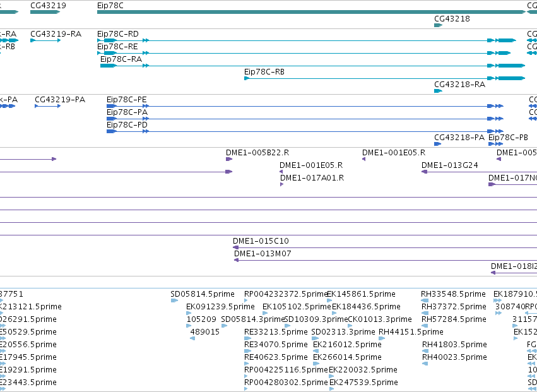Open the Eip78C-RE transcript label
The width and height of the screenshot is (537, 392).
[x=117, y=47]
